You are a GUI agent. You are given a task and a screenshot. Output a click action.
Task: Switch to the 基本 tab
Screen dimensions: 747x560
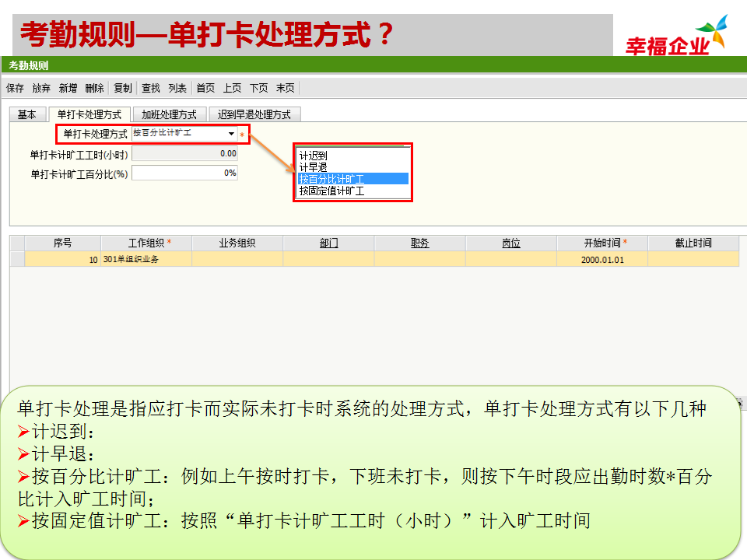point(27,114)
